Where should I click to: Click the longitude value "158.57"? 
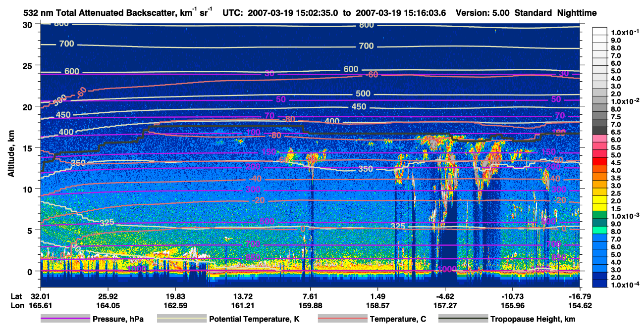(x=377, y=306)
